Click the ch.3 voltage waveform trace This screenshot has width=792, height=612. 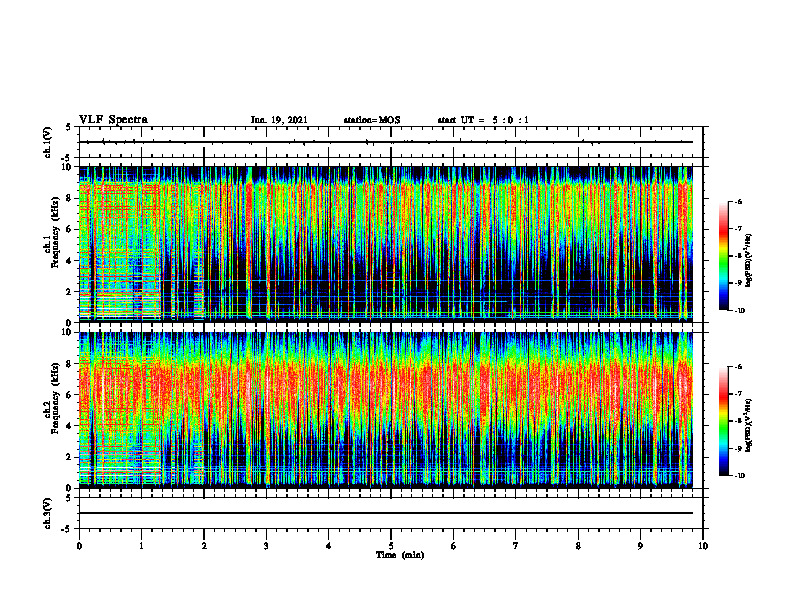click(386, 513)
